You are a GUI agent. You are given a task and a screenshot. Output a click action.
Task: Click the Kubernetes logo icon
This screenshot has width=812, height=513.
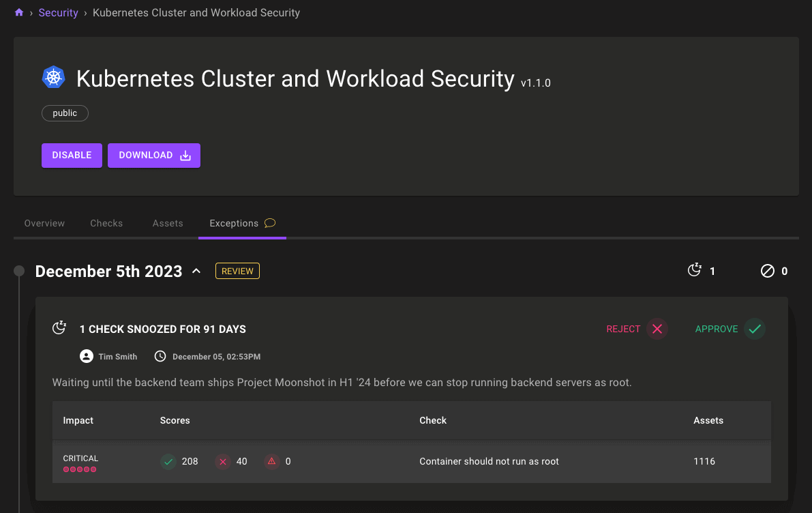tap(53, 78)
